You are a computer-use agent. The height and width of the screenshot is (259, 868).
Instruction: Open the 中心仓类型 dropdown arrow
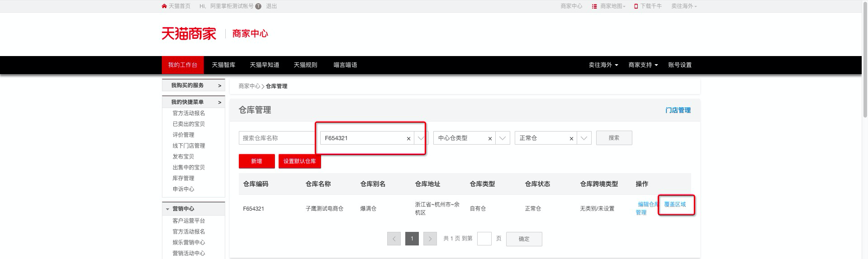pos(503,138)
